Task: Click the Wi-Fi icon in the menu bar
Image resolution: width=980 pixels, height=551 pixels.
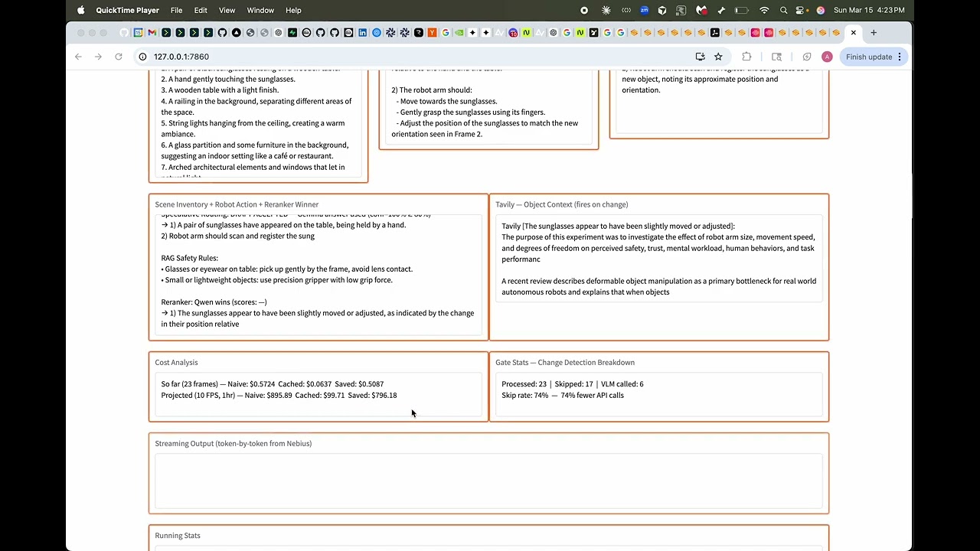Action: 764,10
